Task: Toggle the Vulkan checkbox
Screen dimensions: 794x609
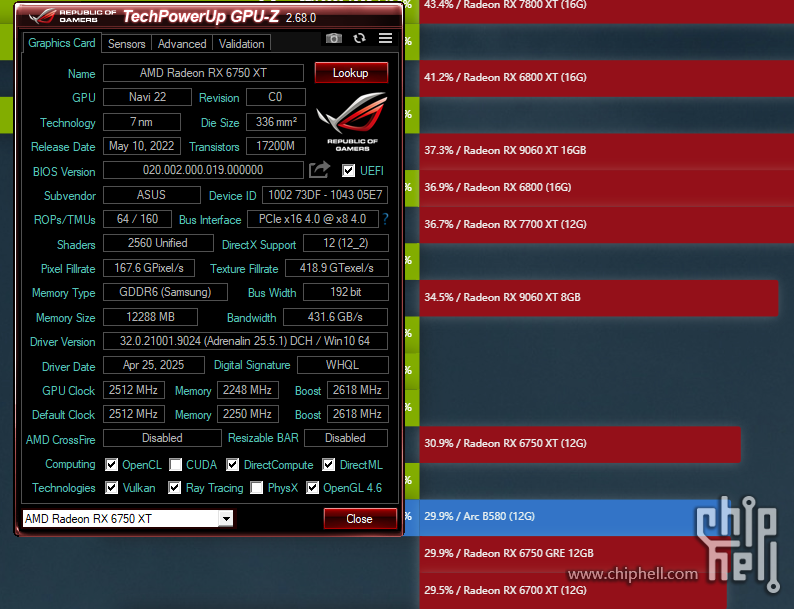Action: [x=111, y=488]
